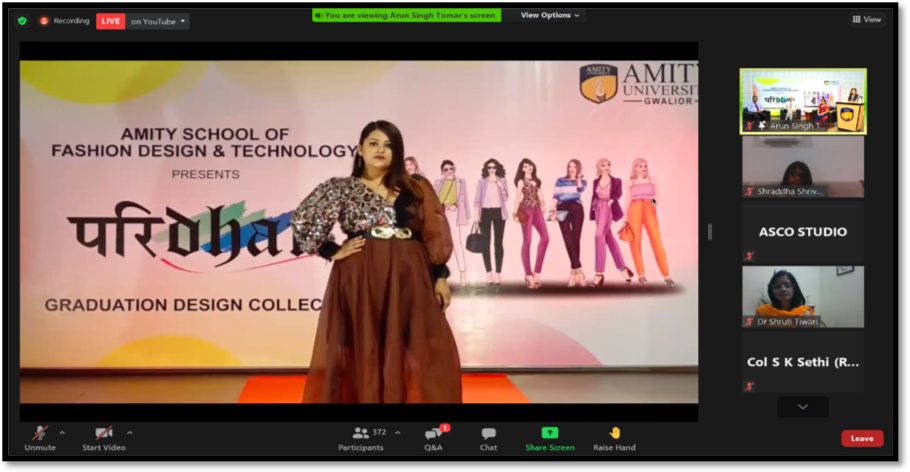This screenshot has height=472, width=910.
Task: Select Arun Singh Tomar's video thumbnail
Action: (x=803, y=101)
